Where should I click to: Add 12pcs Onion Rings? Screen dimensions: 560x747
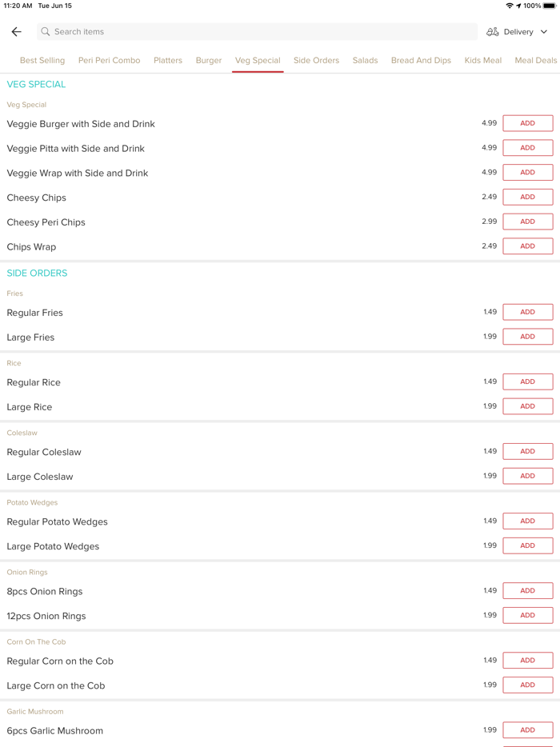[x=527, y=615]
